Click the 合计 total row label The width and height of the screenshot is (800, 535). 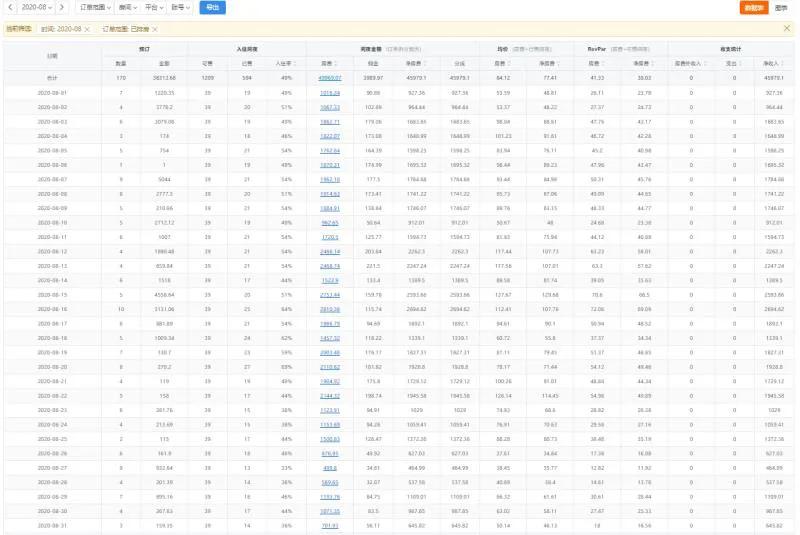tap(52, 78)
